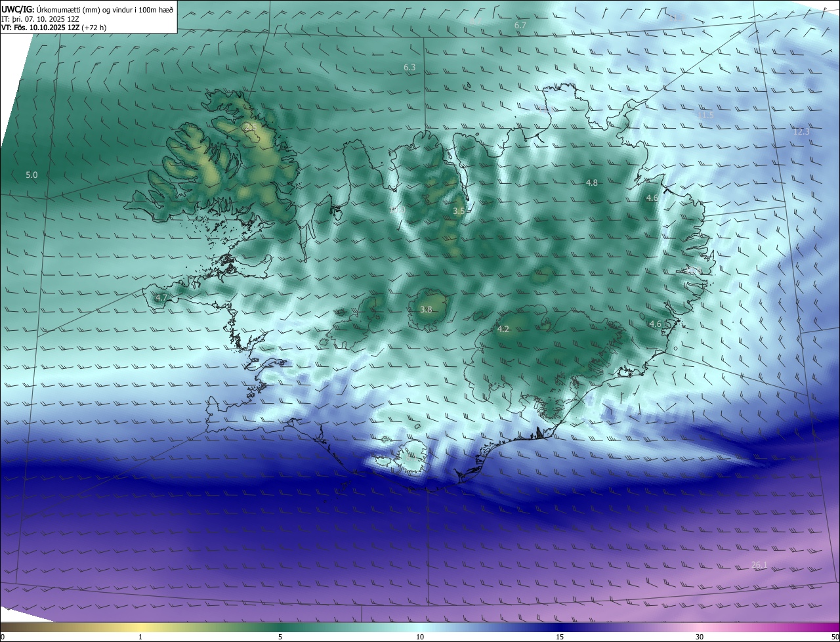
Task: Click the map value label "6.3"
Action: tap(409, 68)
